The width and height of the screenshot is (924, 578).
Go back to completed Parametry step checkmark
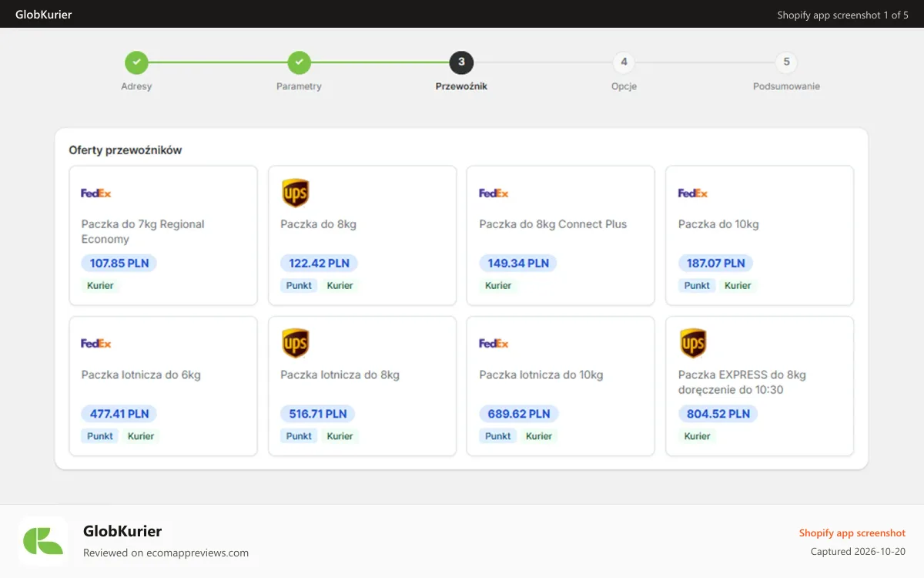299,62
